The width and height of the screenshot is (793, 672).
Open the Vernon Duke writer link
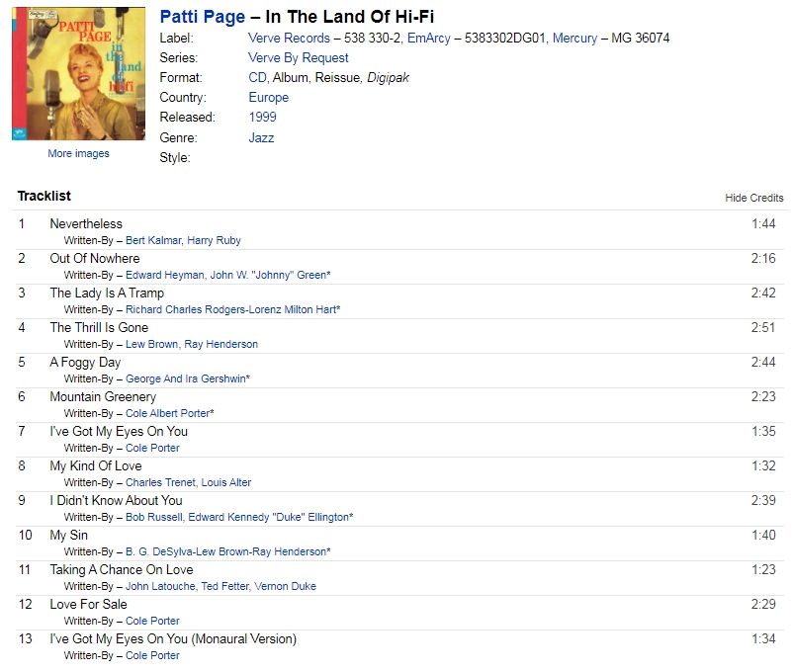coord(285,586)
